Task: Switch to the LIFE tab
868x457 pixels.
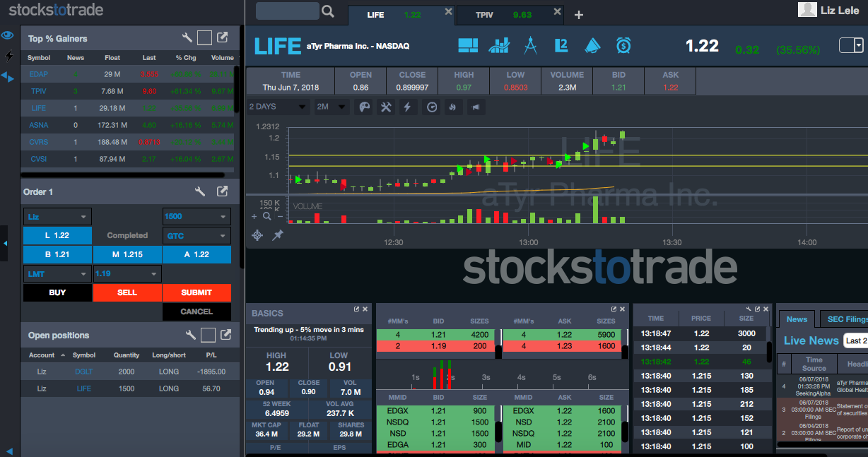Action: 401,14
